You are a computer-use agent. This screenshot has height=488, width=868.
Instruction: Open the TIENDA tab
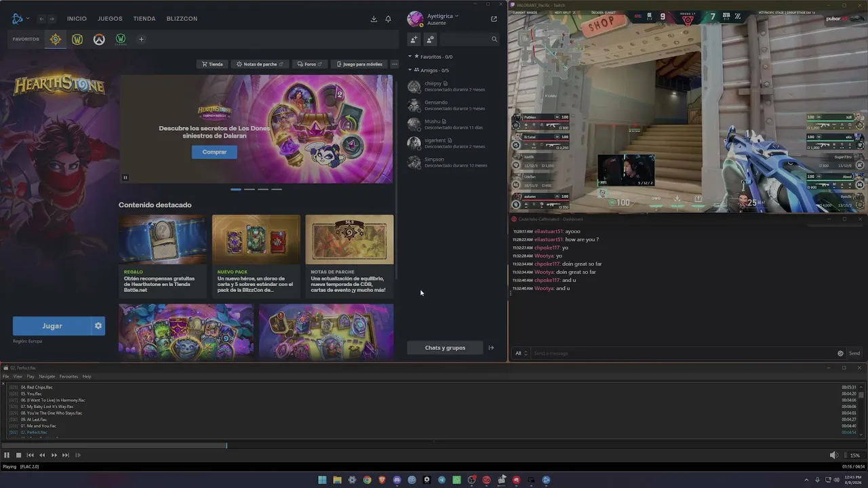pos(144,19)
